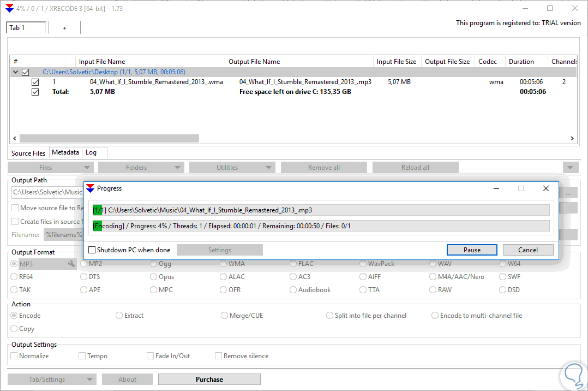
Task: Uncheck the folder row checkbox for C:\Users\Solvetic\Desktop
Action: click(26, 72)
